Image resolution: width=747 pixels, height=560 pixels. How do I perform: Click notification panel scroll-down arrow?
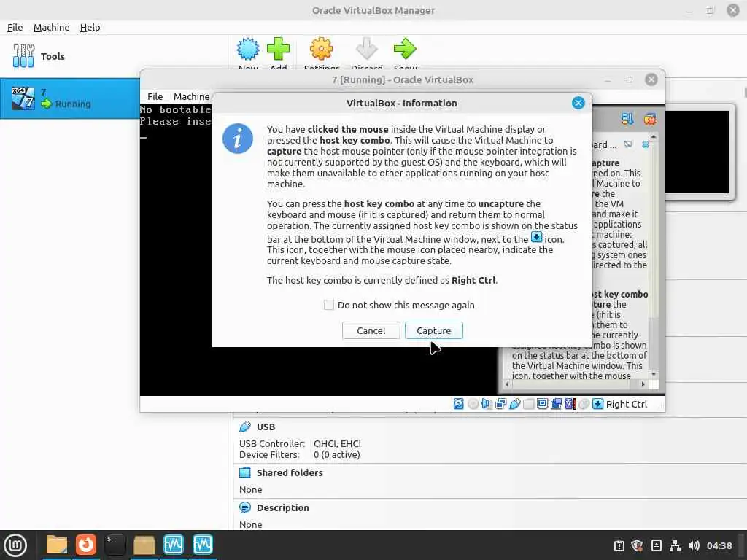[654, 374]
